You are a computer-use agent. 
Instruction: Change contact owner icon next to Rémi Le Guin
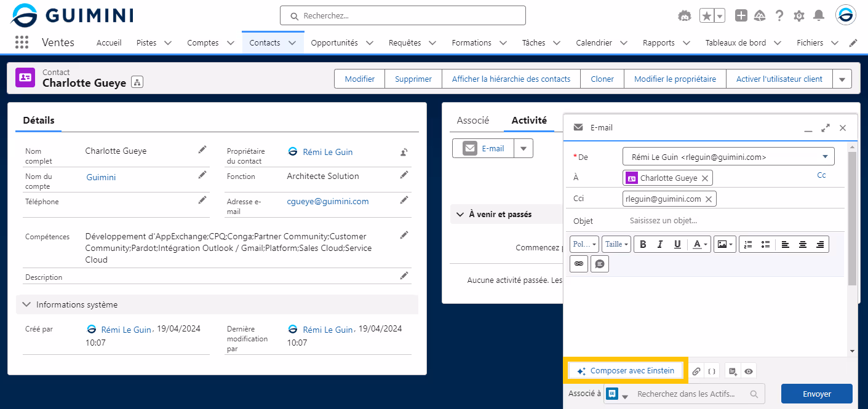pos(404,152)
